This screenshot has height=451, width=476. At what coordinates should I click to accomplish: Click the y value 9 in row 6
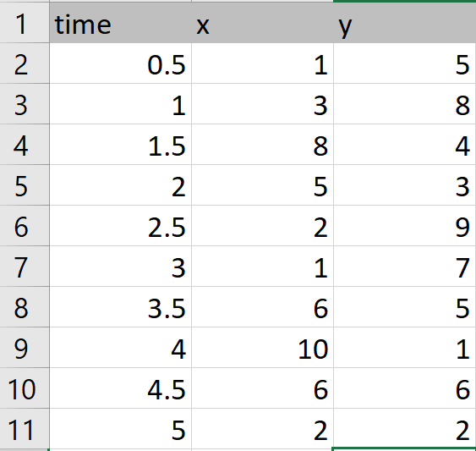[x=405, y=225]
